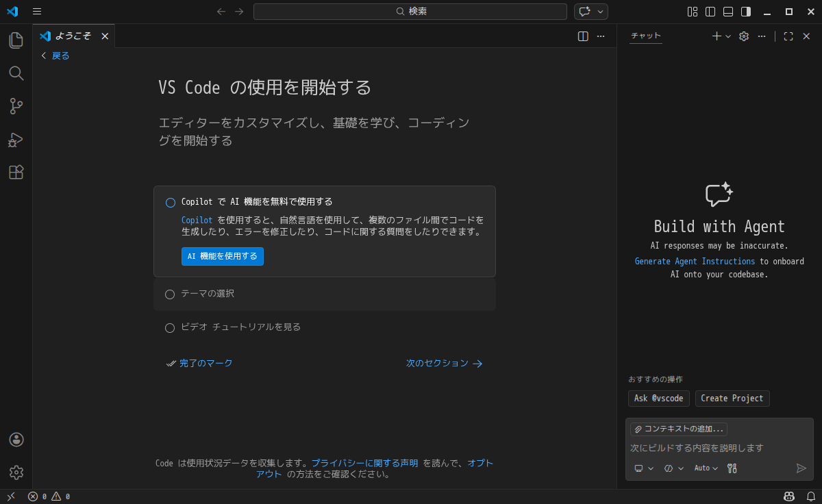The image size is (822, 504).
Task: Open Copilot status icon in status bar
Action: click(789, 496)
